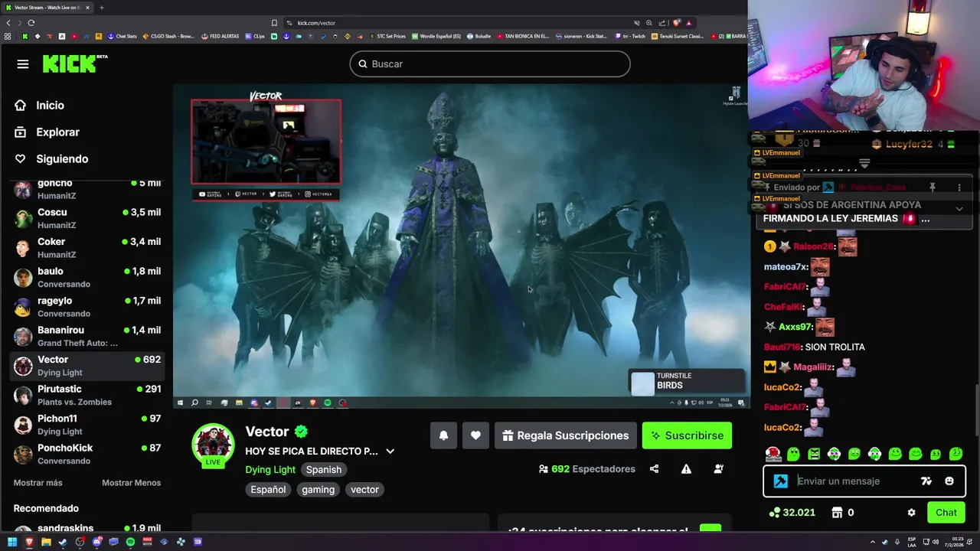Share the stream via share icon

pos(654,469)
